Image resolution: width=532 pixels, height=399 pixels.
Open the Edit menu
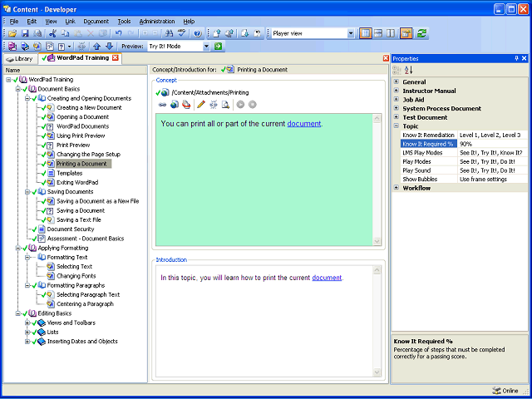coord(32,22)
